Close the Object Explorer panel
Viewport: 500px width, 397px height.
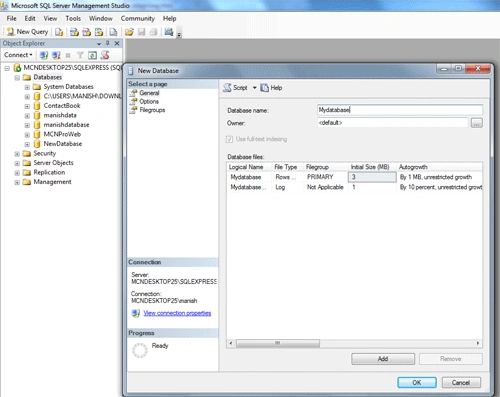click(x=117, y=43)
